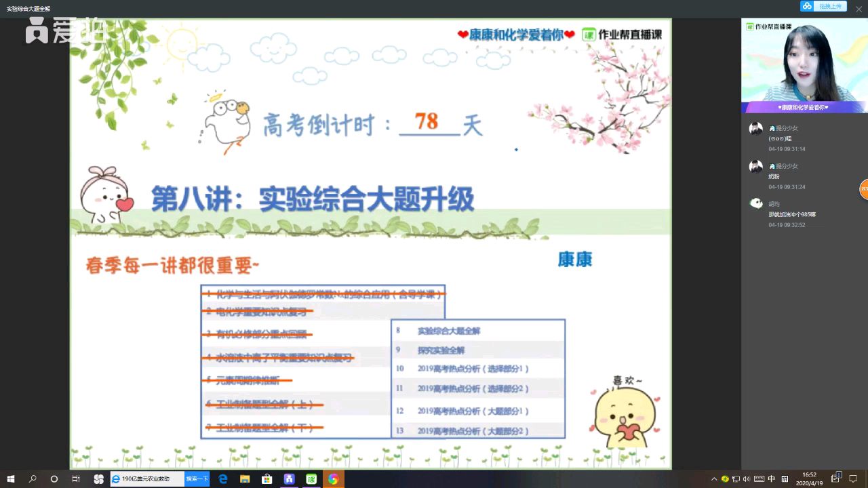Open the clock showing 16:52
868x488 pixels.
coord(810,479)
